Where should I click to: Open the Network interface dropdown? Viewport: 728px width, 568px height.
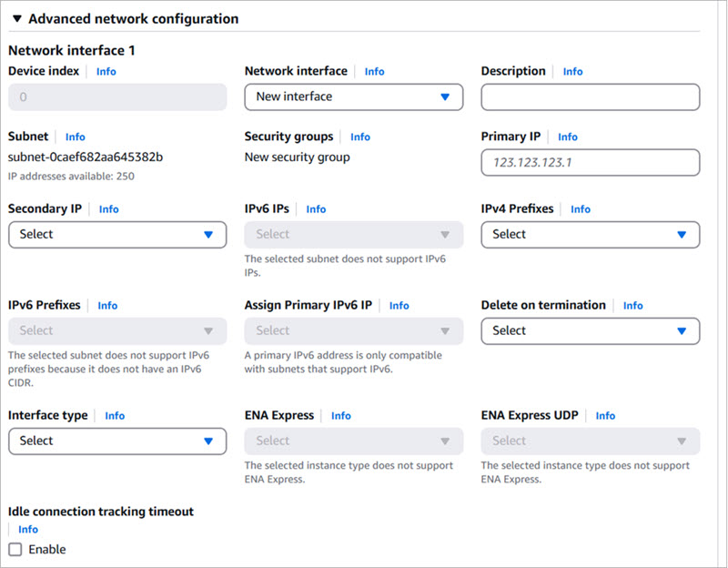click(x=354, y=96)
